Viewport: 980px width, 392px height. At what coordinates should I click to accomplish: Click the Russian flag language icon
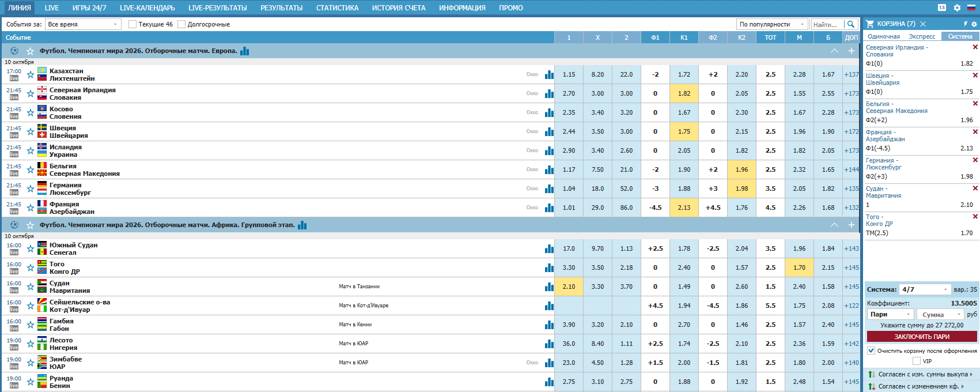click(971, 8)
